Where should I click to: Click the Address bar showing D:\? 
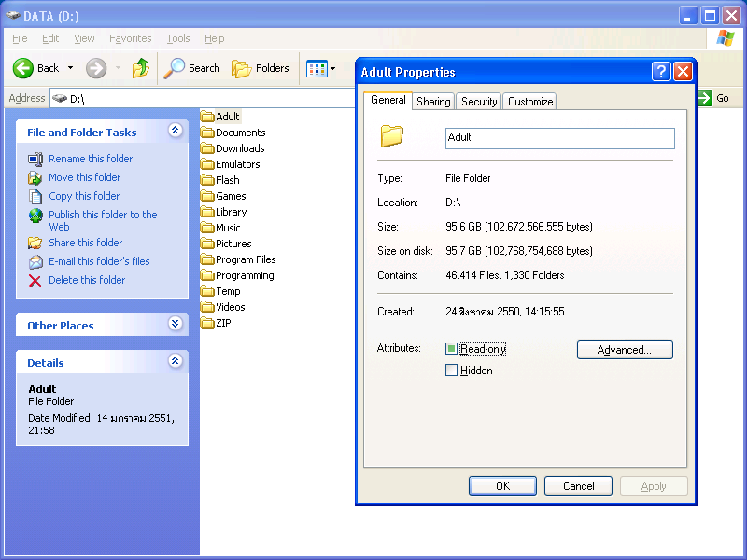203,99
